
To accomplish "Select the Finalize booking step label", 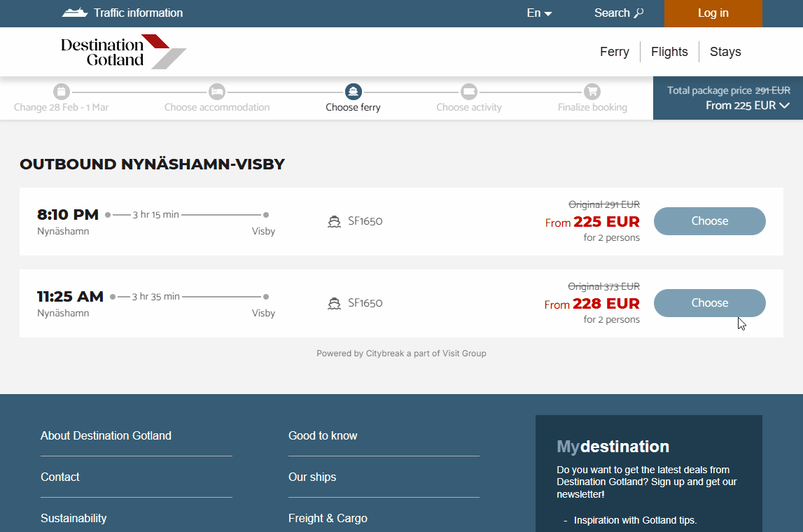I will (592, 107).
